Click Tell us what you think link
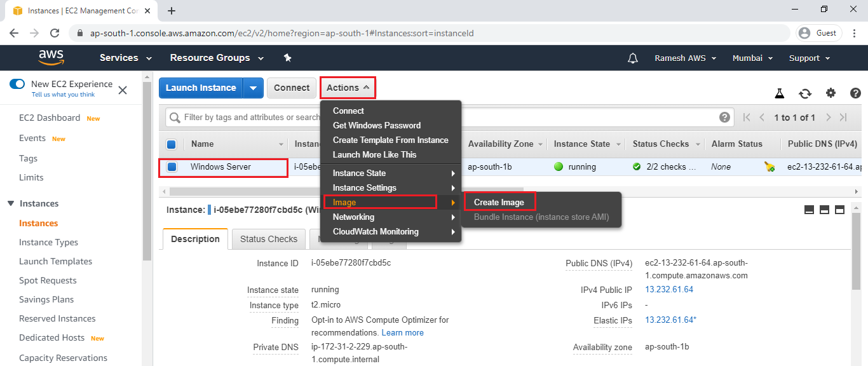The height and width of the screenshot is (366, 868). tap(63, 95)
